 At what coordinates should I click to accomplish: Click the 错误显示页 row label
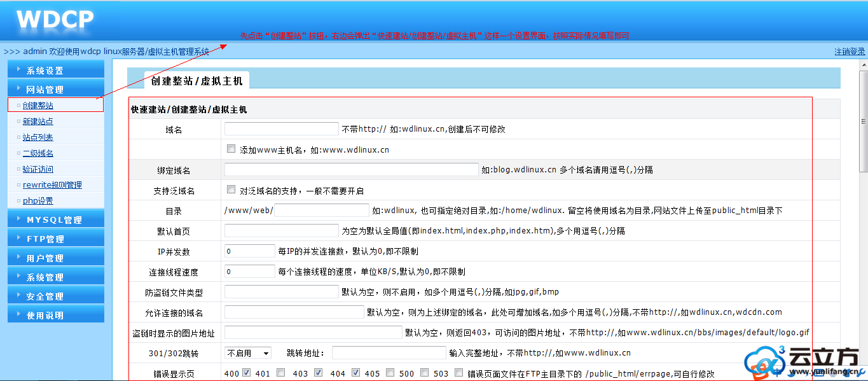click(x=175, y=373)
